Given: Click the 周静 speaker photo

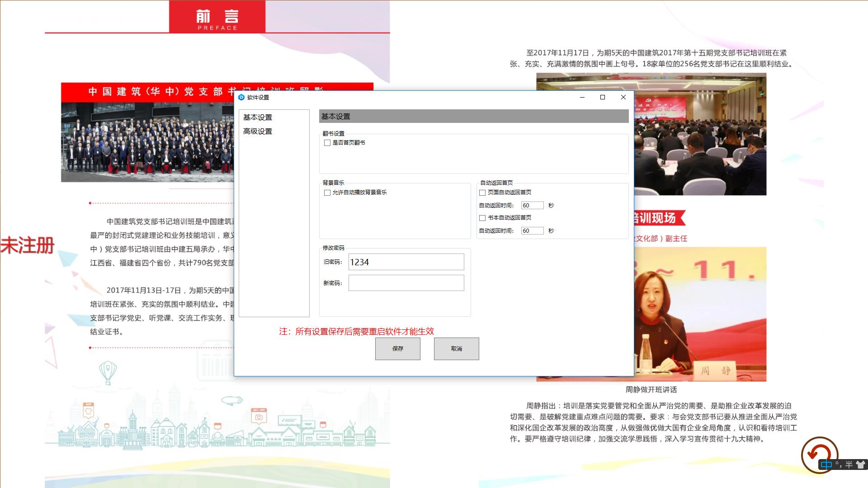Looking at the screenshot, I should click(700, 314).
